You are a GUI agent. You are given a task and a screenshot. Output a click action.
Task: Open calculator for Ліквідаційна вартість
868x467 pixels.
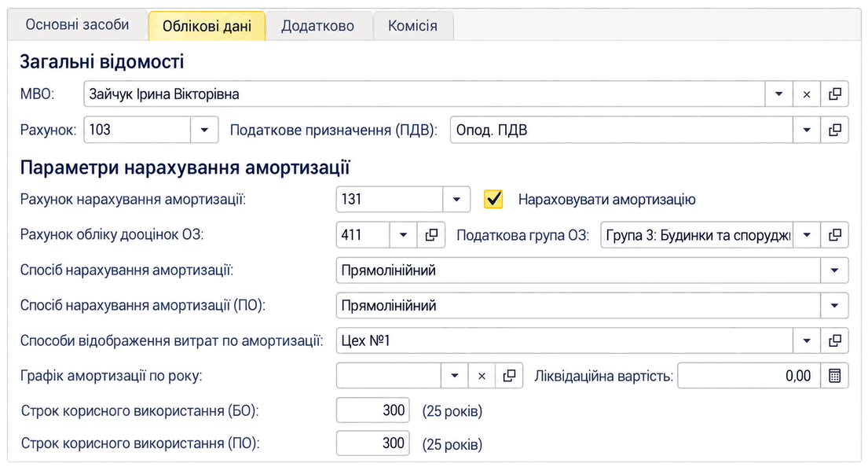(834, 376)
